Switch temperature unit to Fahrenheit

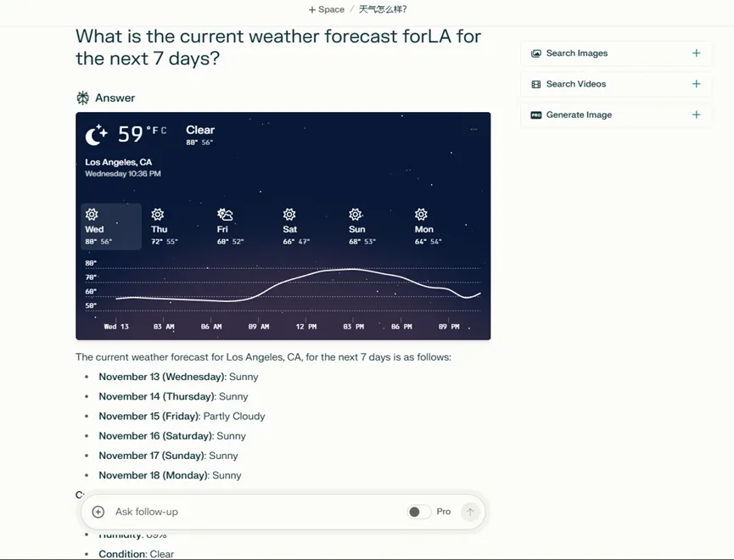tap(154, 130)
